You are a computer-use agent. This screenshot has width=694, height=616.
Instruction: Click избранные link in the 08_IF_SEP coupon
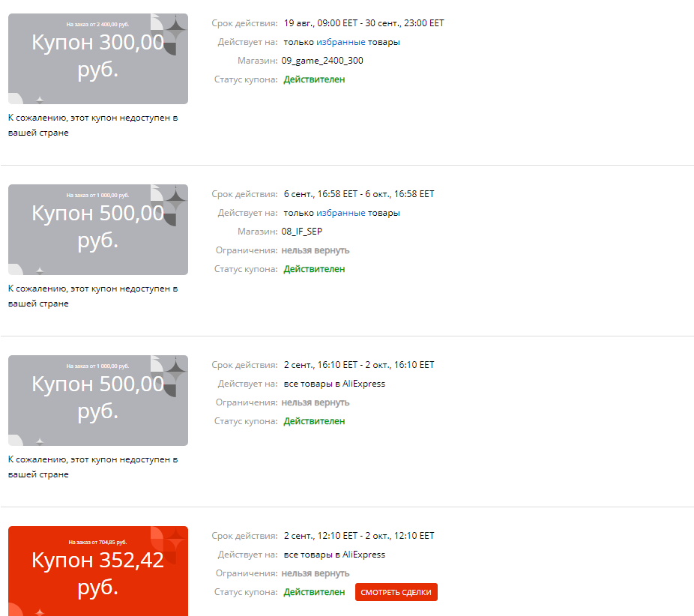[341, 213]
